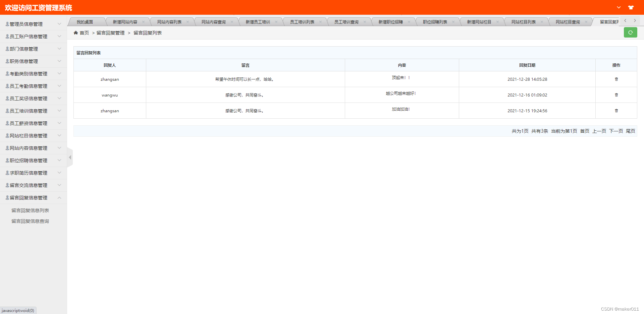Click 首页 in the breadcrumb
The width and height of the screenshot is (644, 314).
(x=84, y=33)
